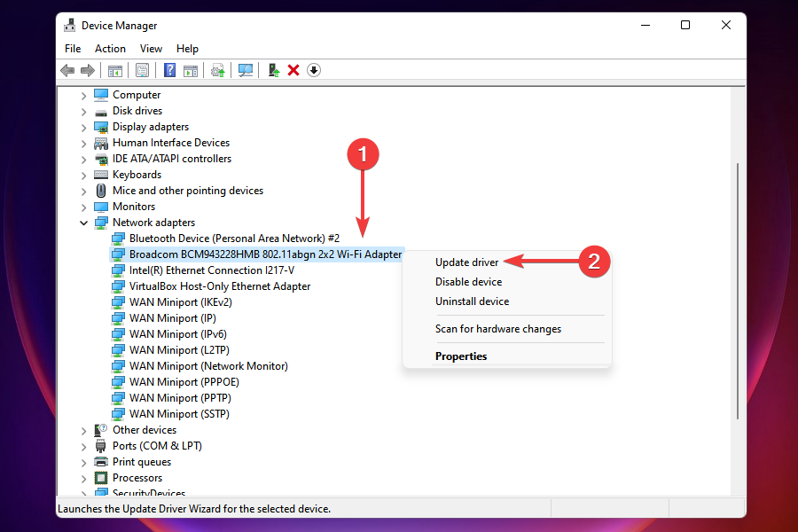
Task: Open Properties from the context menu
Action: click(461, 356)
